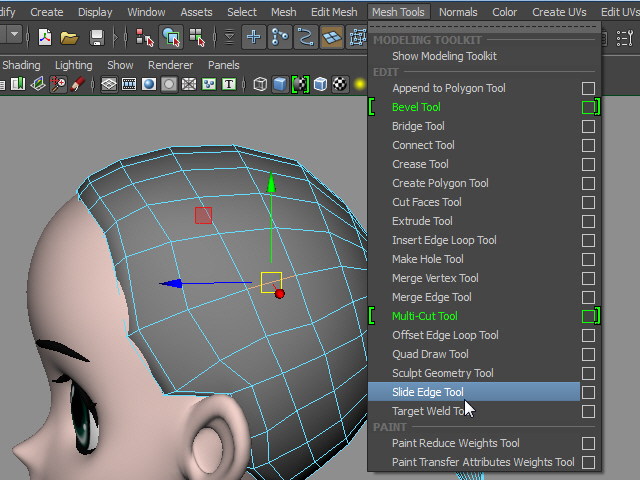Choose Slide Edge Tool from menu
This screenshot has height=480, width=640.
428,393
